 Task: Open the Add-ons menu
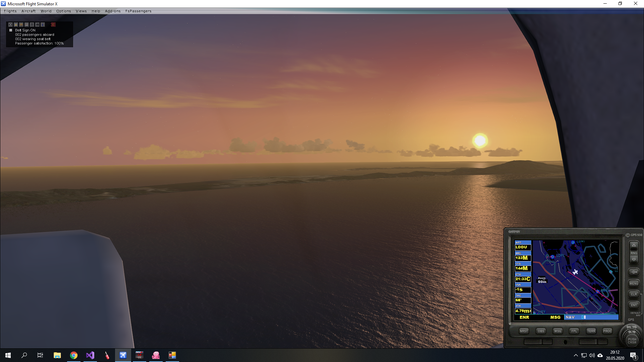[112, 11]
